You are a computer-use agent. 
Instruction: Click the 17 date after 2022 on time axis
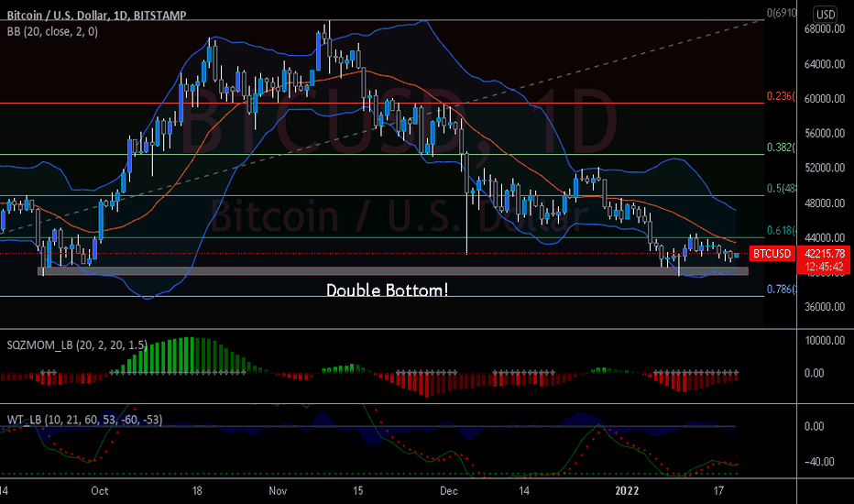pos(718,491)
